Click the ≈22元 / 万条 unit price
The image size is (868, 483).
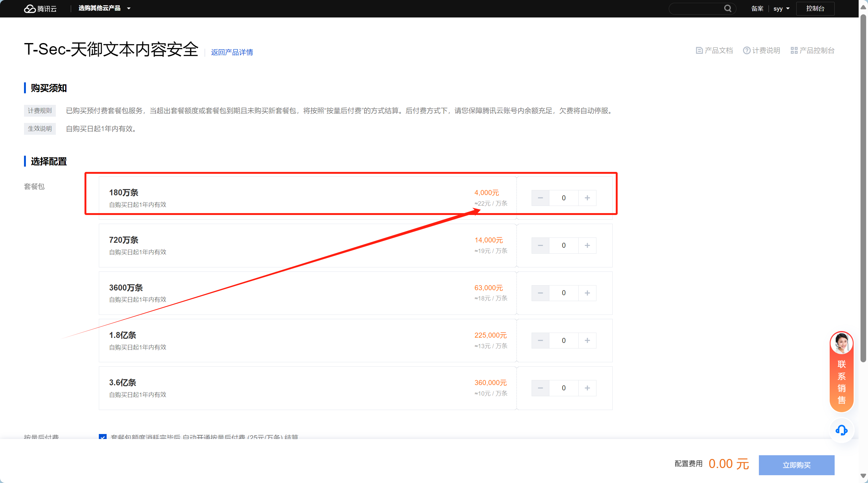(491, 203)
